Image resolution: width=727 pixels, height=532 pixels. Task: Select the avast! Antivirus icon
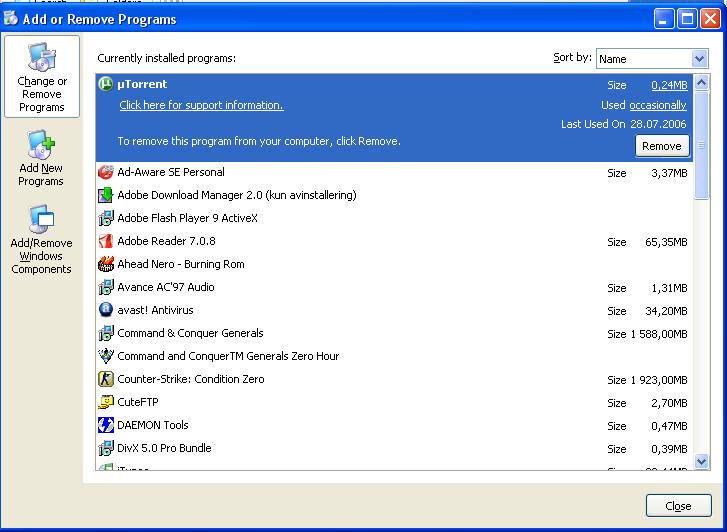[106, 310]
